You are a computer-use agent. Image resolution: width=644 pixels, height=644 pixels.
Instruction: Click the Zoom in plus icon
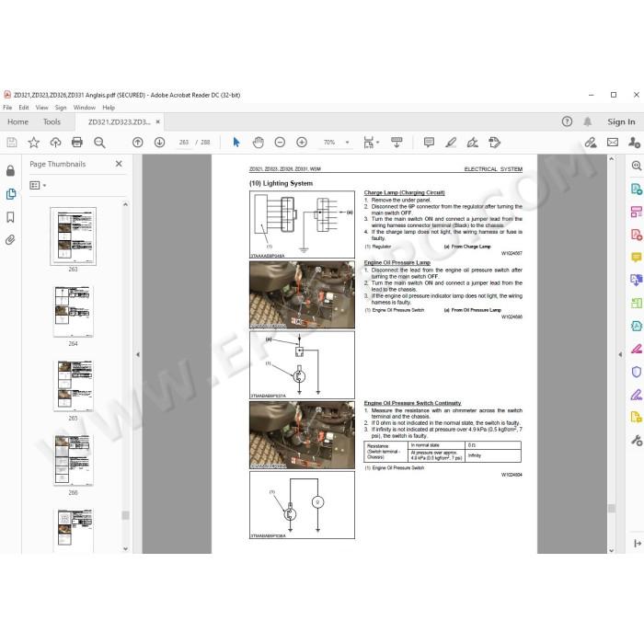coord(302,142)
